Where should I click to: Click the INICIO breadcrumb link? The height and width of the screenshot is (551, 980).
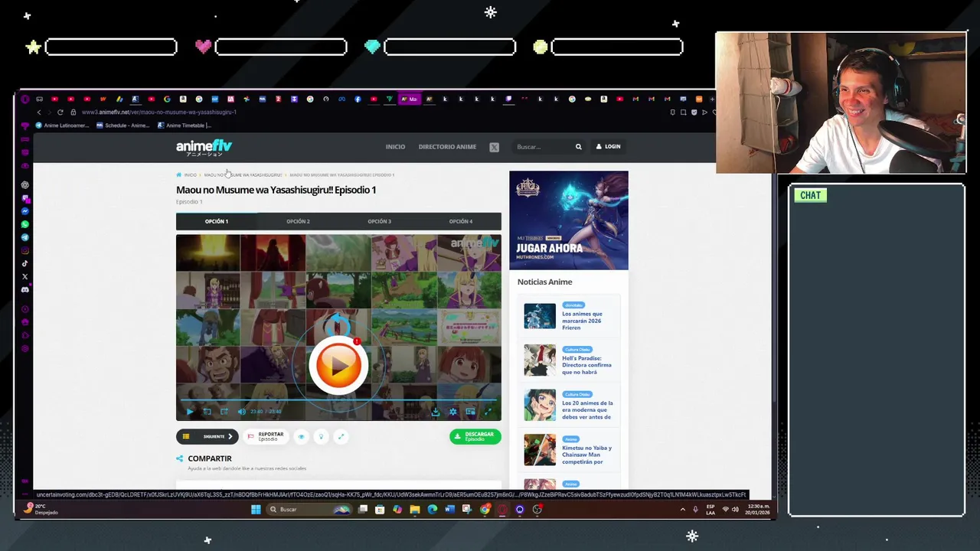pyautogui.click(x=191, y=175)
